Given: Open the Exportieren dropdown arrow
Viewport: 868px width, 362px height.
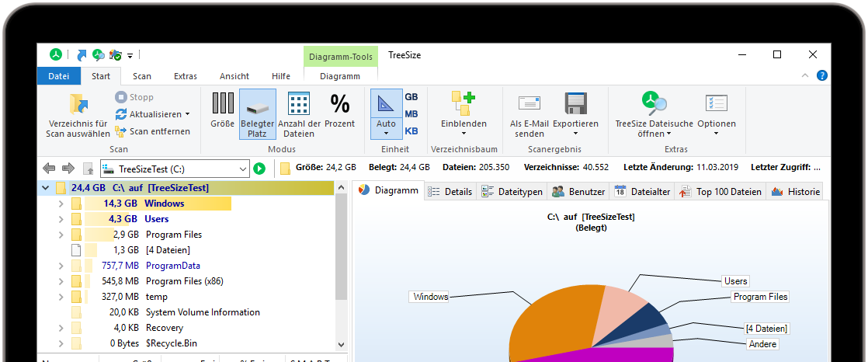Looking at the screenshot, I should click(x=576, y=134).
